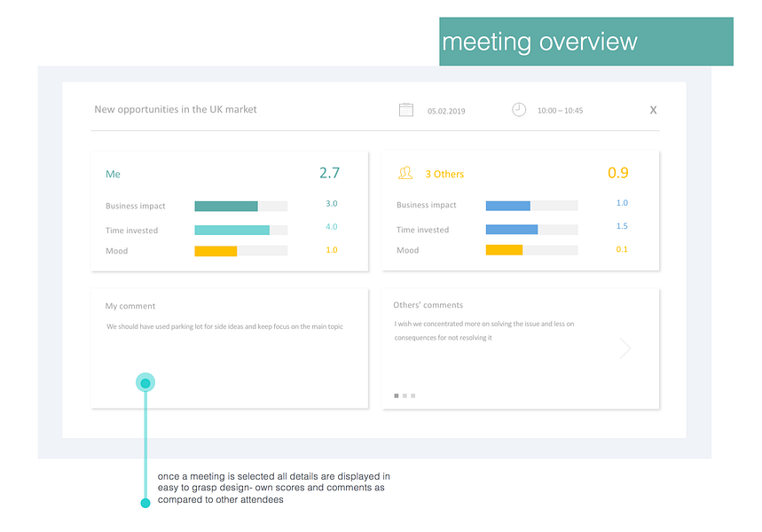
Task: Select the first comment pagination dot
Action: point(396,396)
